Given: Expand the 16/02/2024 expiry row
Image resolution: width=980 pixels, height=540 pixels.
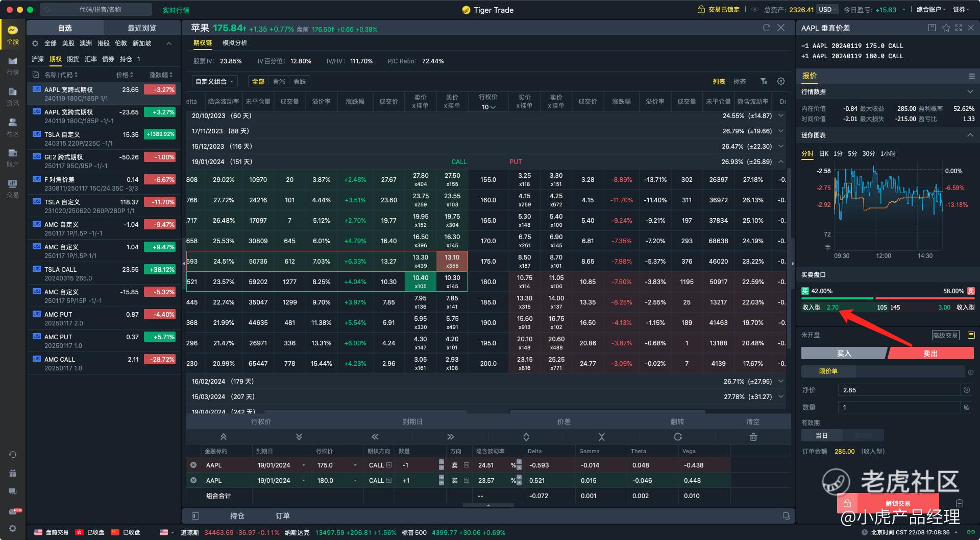Looking at the screenshot, I should point(781,381).
